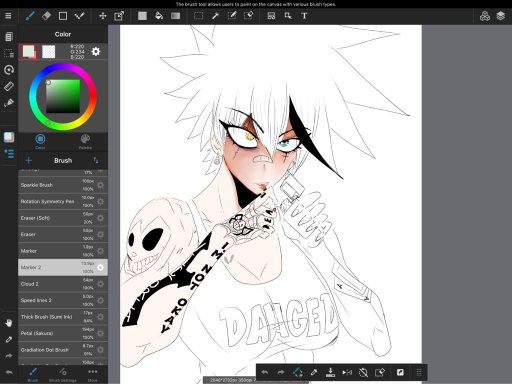This screenshot has width=512, height=384.
Task: Activate the eyedropper in left sidebar
Action: [9, 340]
